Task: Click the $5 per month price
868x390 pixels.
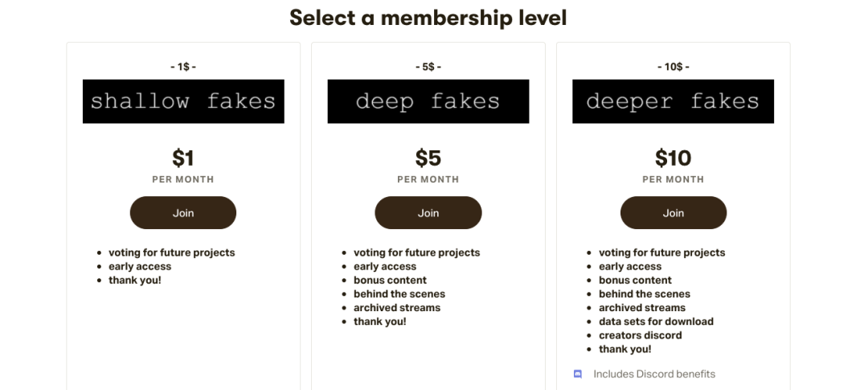Action: [x=428, y=158]
